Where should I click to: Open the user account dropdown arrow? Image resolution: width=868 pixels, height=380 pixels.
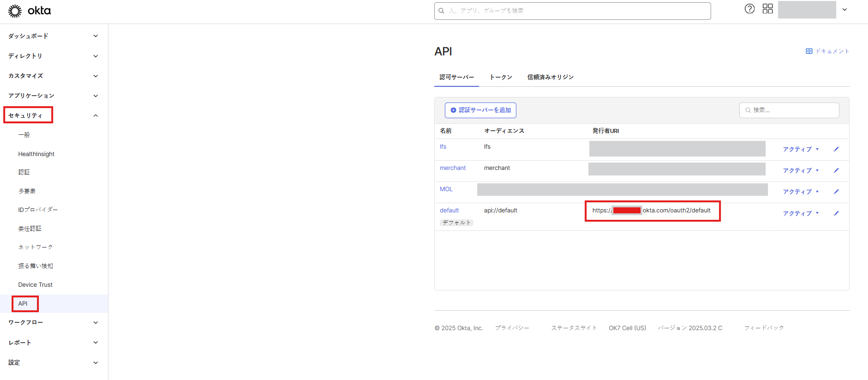[x=844, y=10]
